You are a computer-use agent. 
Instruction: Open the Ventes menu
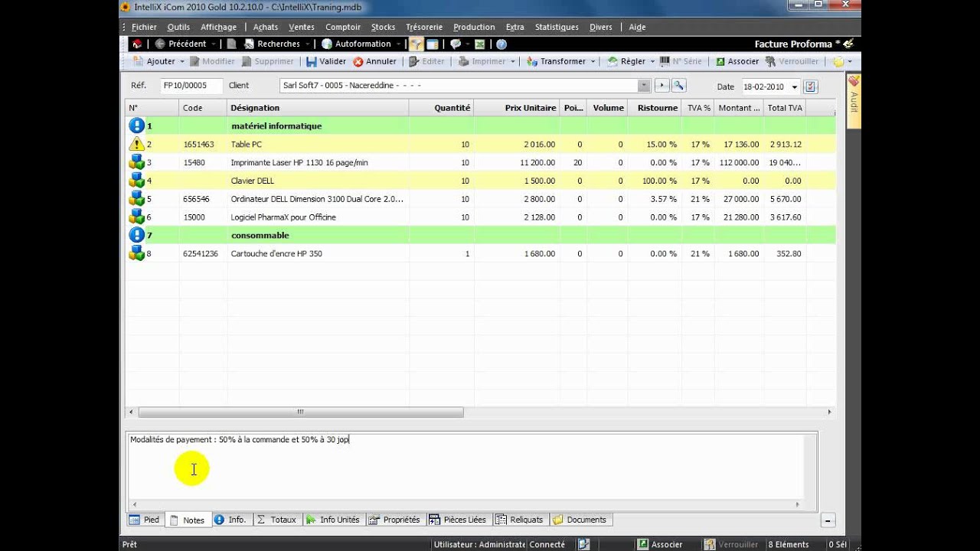coord(302,27)
